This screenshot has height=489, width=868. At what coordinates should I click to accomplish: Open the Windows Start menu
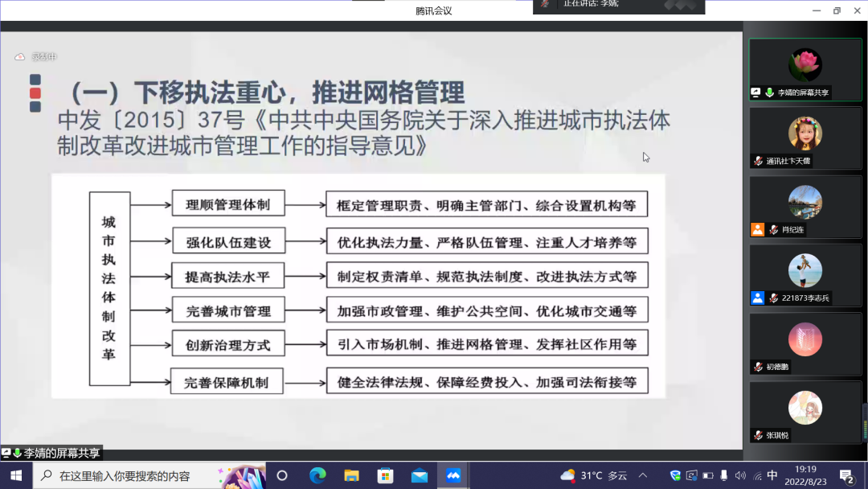tap(16, 475)
